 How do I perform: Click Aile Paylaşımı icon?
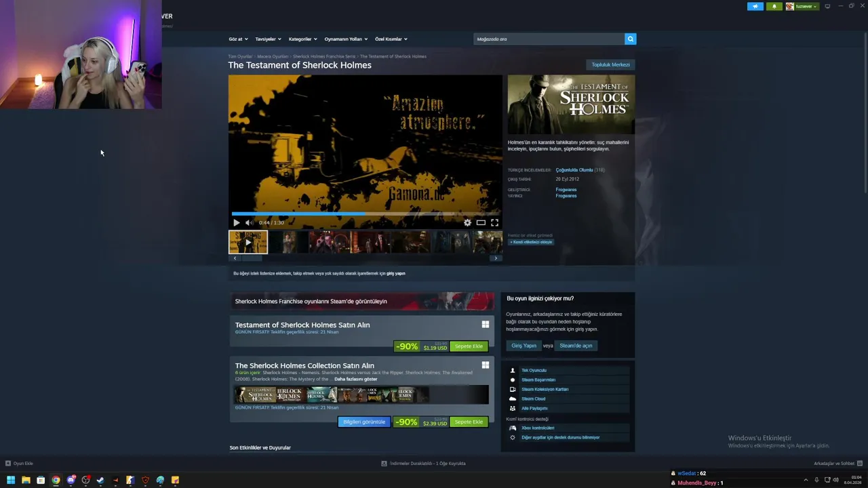pos(513,408)
